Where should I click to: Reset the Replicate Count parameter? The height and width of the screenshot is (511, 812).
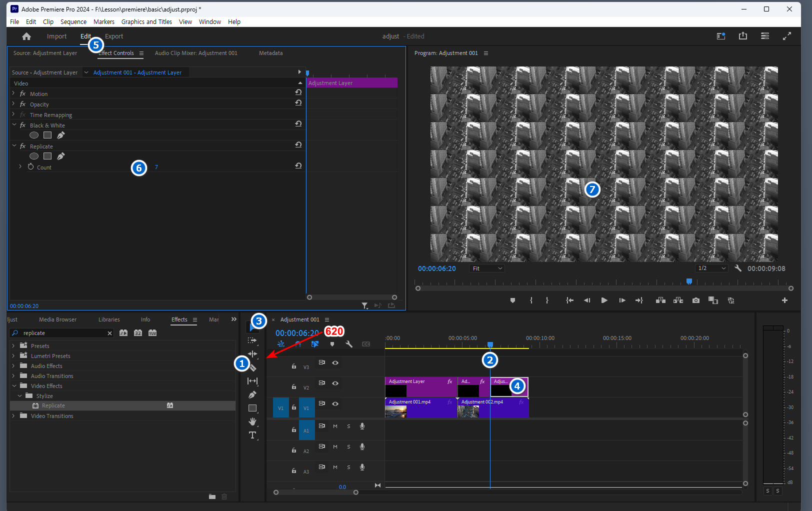[x=298, y=166]
